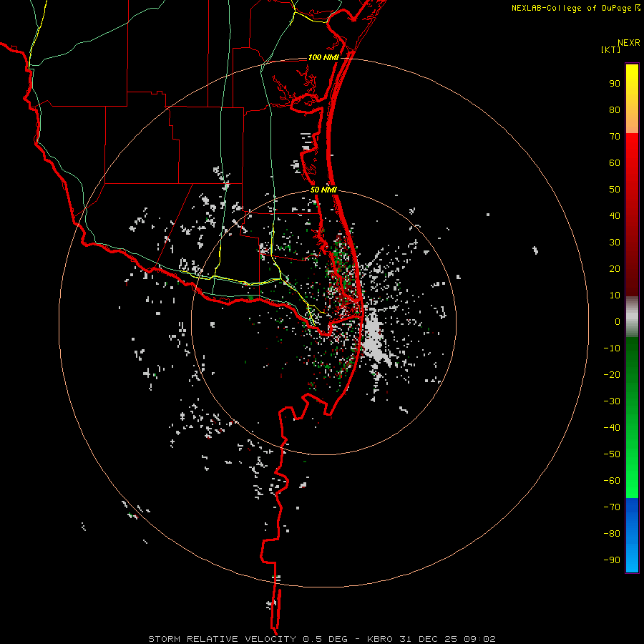Click the 50 knot scale value
The height and width of the screenshot is (644, 644).
(x=615, y=190)
